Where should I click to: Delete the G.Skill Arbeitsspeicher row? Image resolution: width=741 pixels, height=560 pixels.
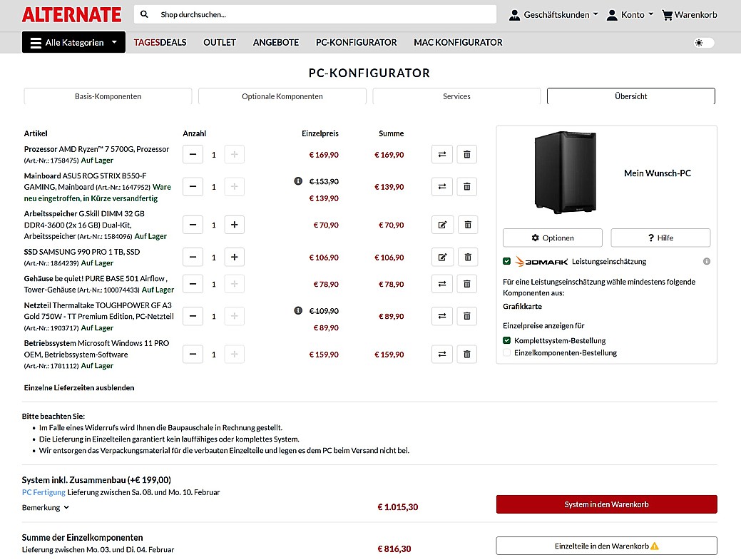pyautogui.click(x=467, y=225)
